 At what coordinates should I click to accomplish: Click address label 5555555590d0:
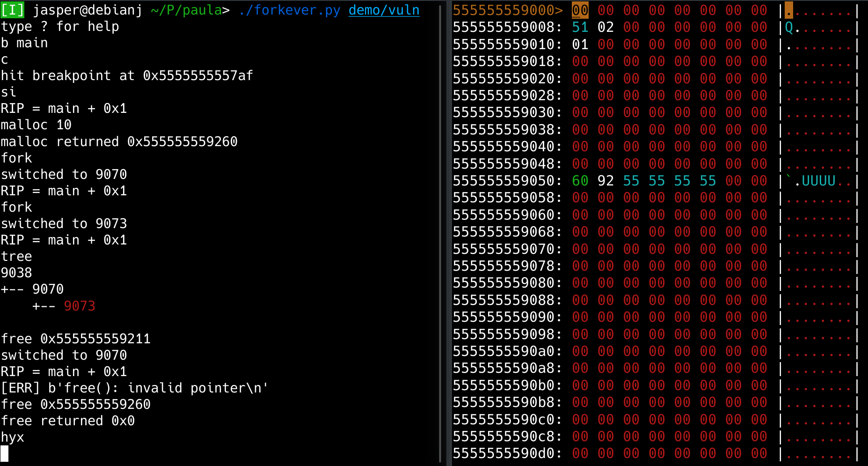(508, 453)
